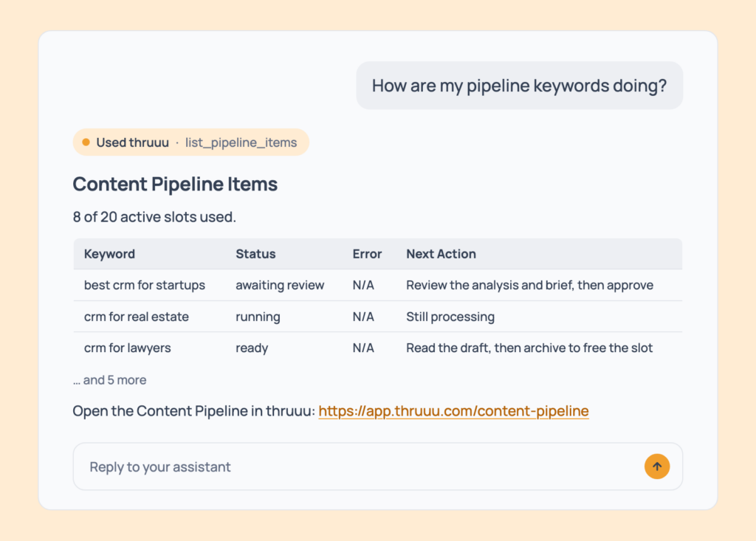Click the 'Used thruuu list_pipeline_items' tool badge
Viewport: 756px width, 541px height.
coord(191,142)
